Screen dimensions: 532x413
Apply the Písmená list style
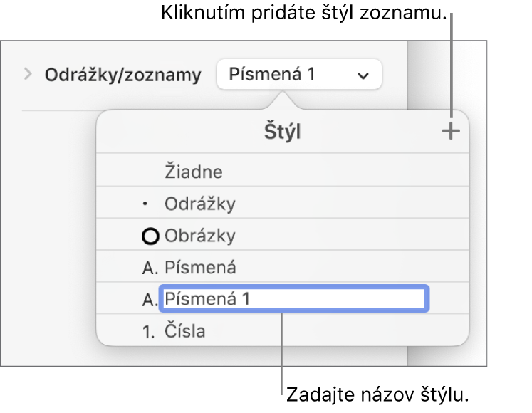[200, 268]
